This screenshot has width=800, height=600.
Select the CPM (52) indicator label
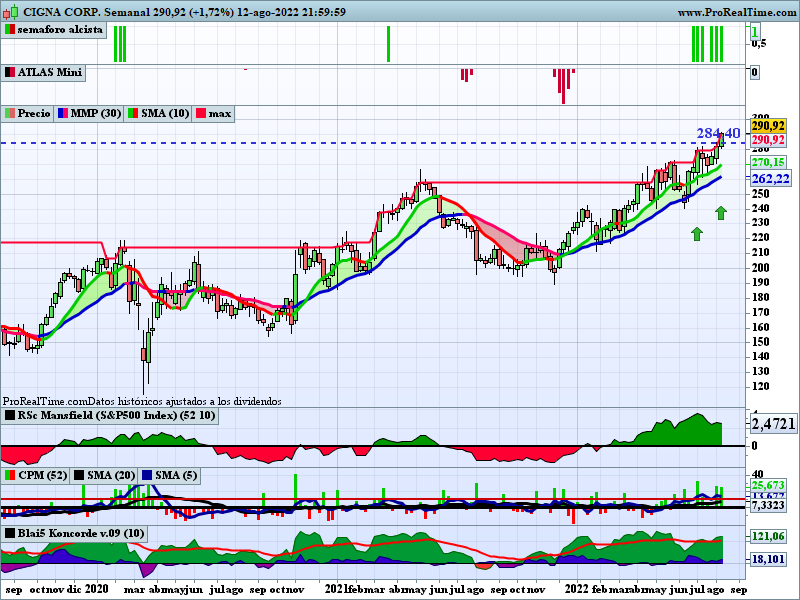point(42,476)
